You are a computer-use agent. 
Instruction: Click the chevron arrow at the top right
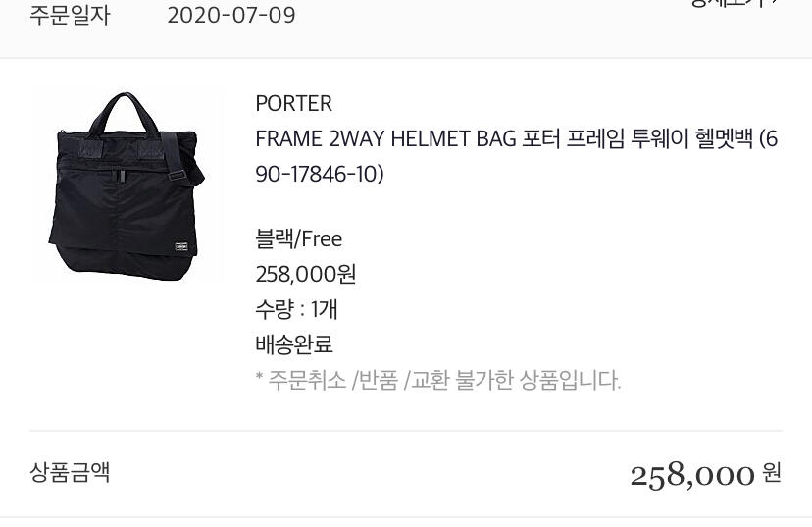[x=774, y=2]
